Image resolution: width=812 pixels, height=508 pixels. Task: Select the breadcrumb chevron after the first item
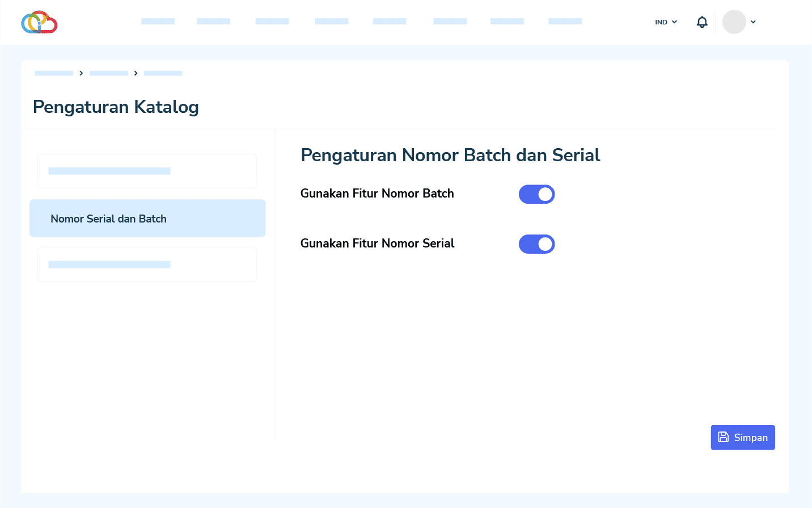click(x=81, y=73)
